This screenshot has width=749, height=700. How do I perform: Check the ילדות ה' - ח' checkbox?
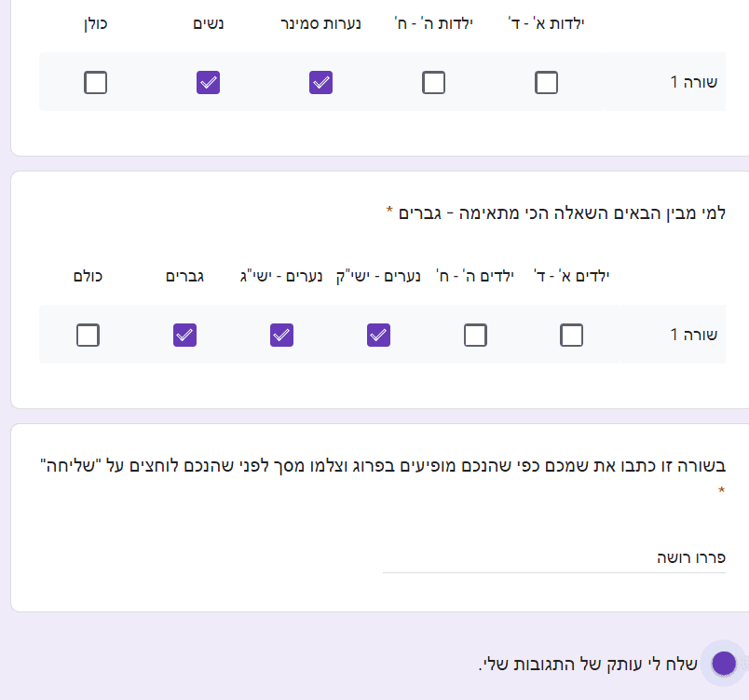[x=433, y=83]
